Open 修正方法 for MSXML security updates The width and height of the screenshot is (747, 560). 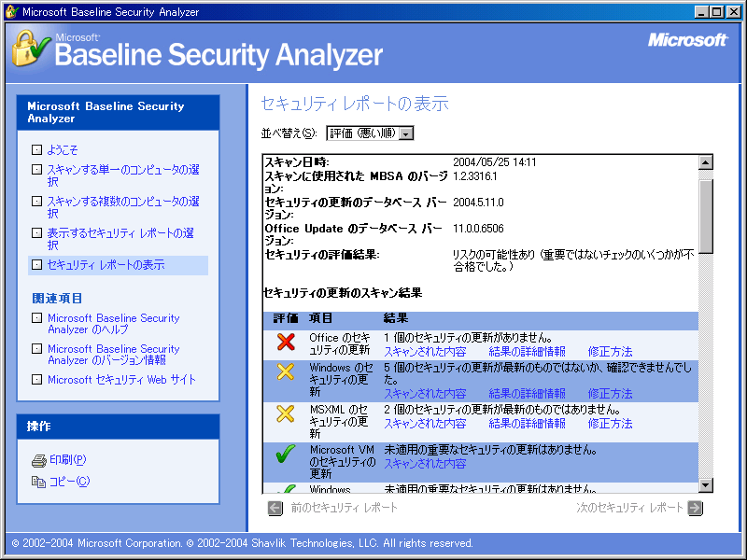[611, 424]
